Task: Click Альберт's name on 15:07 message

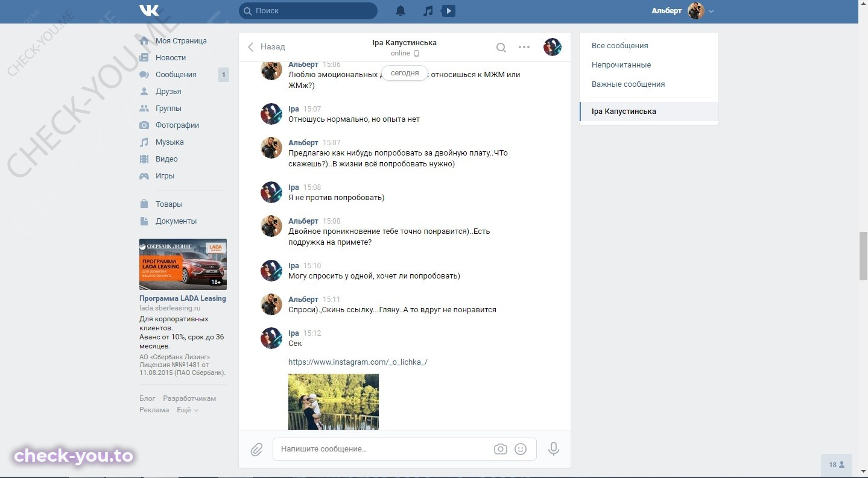Action: coord(303,143)
